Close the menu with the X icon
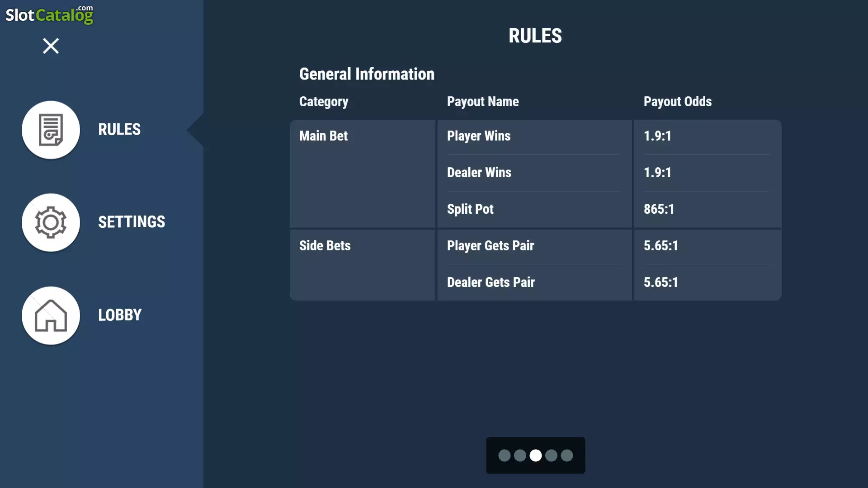This screenshot has height=488, width=868. click(x=51, y=46)
